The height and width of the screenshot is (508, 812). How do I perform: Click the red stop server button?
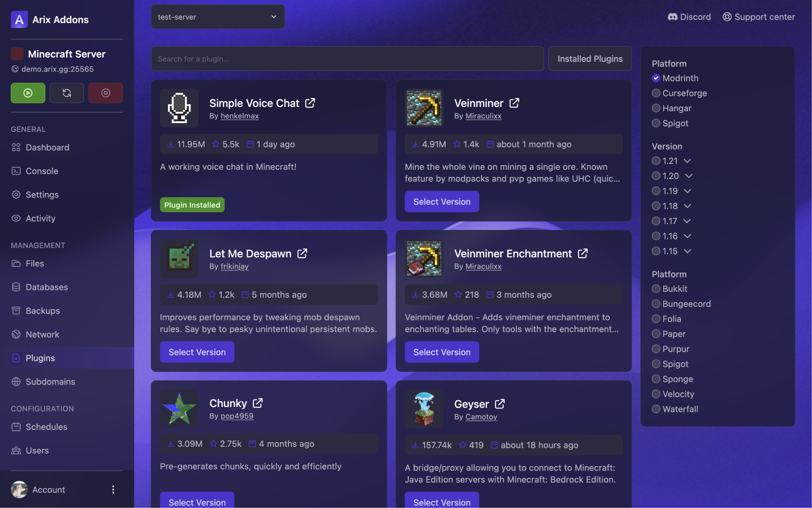(x=106, y=93)
